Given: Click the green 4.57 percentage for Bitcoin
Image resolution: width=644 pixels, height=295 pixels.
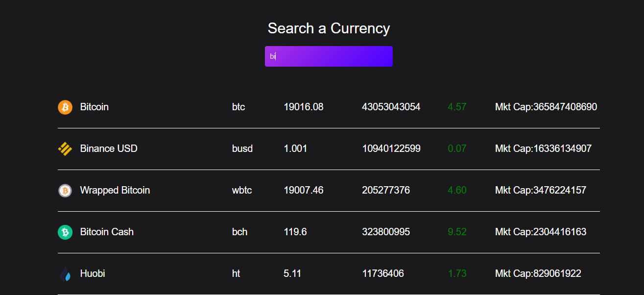Looking at the screenshot, I should [x=457, y=107].
